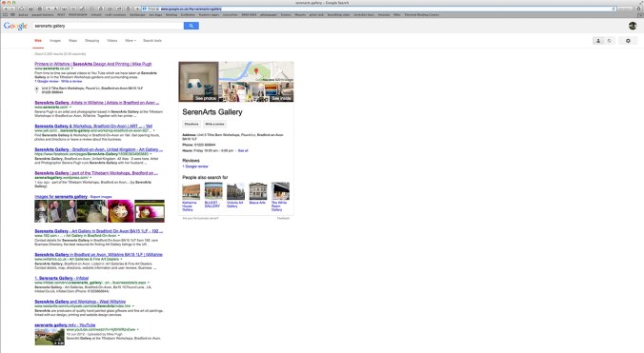
Task: Open 'Printers in Wiltshire | SerenArts' result
Action: point(93,64)
